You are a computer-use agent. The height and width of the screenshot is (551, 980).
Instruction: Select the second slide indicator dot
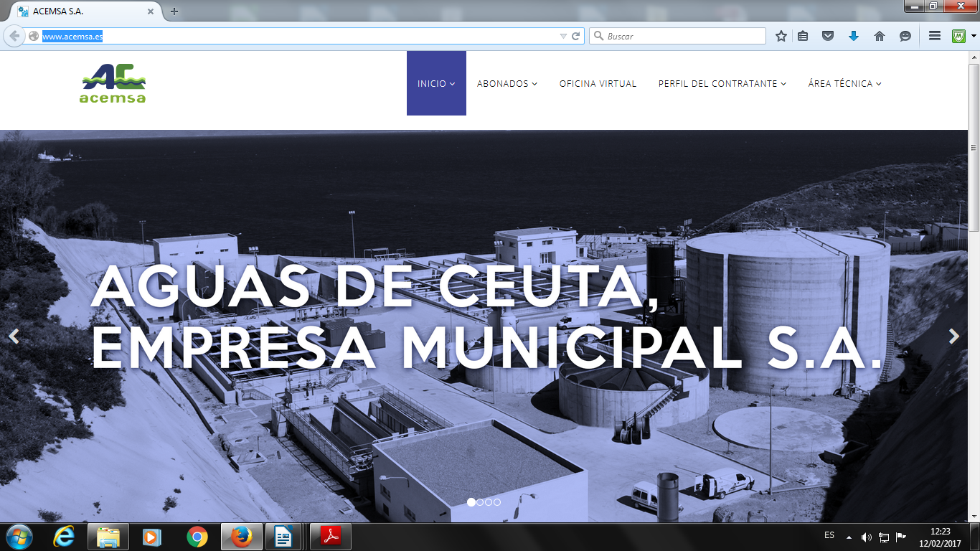[x=480, y=502]
